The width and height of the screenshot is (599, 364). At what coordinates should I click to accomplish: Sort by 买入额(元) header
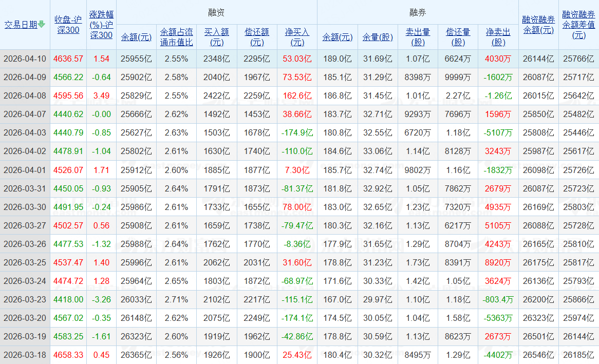(217, 37)
